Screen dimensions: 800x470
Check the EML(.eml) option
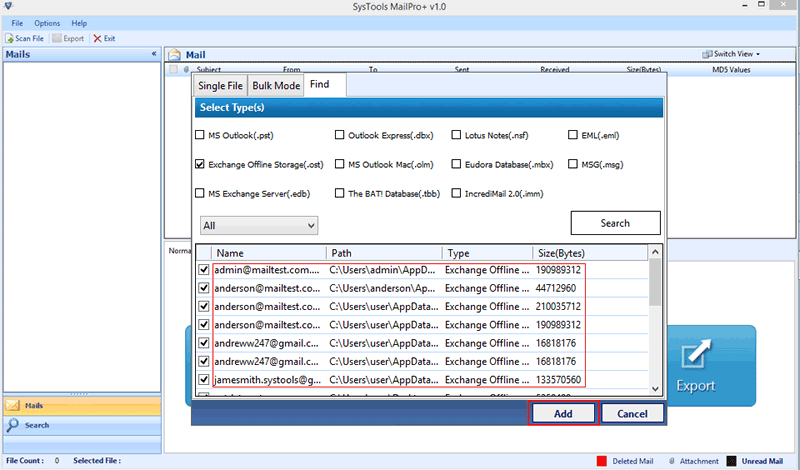pyautogui.click(x=572, y=135)
